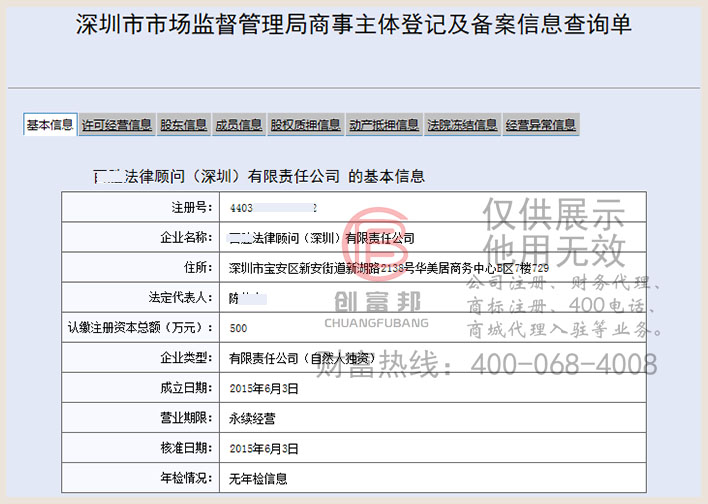Select the registration number value starting 4403

point(273,208)
